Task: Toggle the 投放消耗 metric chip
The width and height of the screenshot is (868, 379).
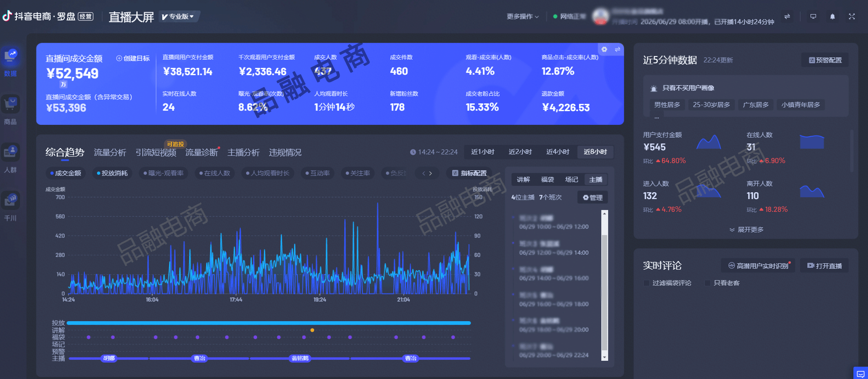Action: tap(112, 173)
